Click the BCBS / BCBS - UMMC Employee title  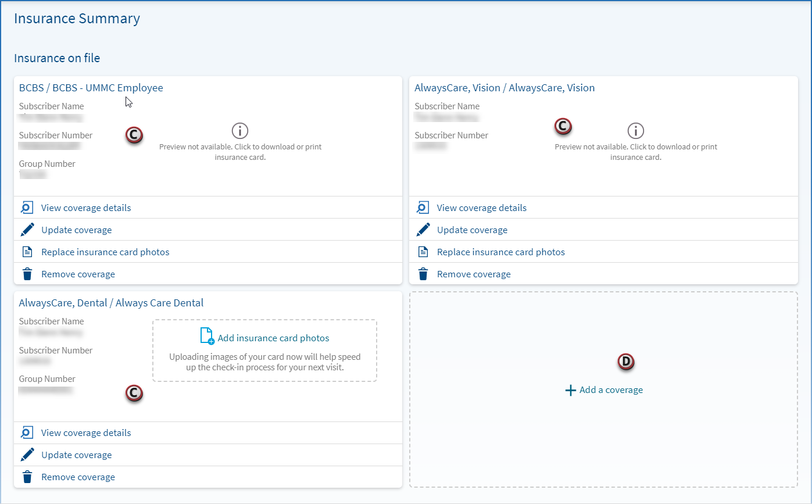click(x=91, y=88)
